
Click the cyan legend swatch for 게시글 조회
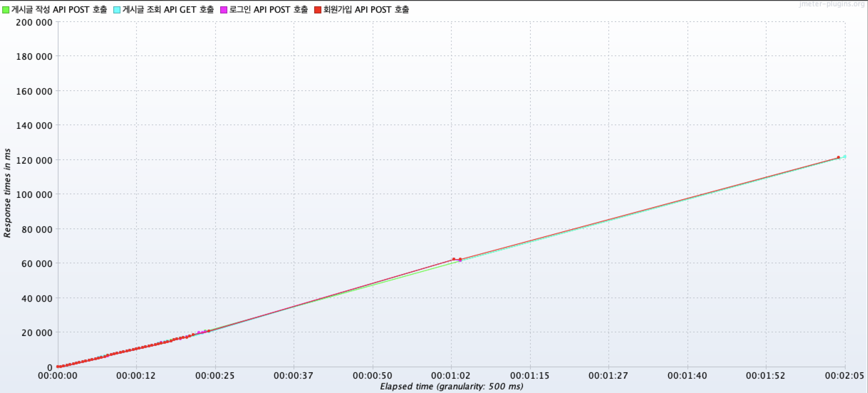pos(117,10)
